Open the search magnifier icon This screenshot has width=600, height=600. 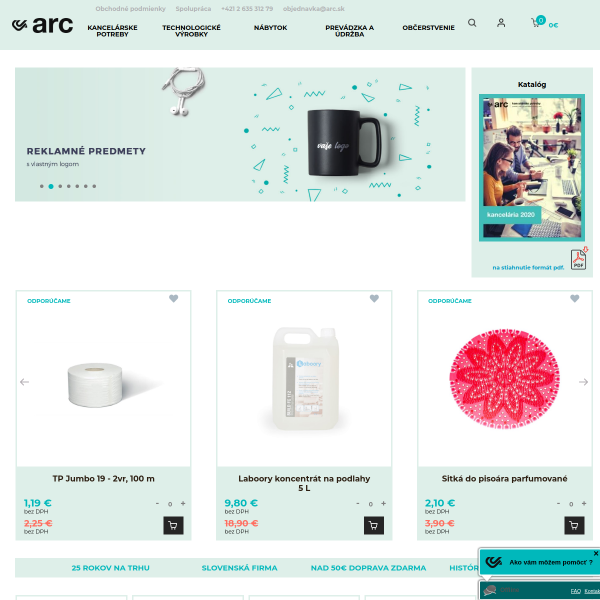coord(472,23)
